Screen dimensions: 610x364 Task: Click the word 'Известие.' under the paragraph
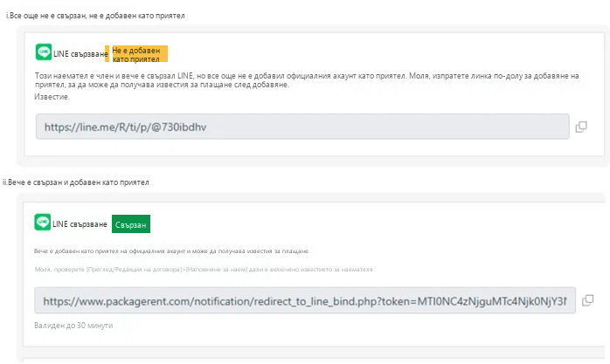(52, 97)
